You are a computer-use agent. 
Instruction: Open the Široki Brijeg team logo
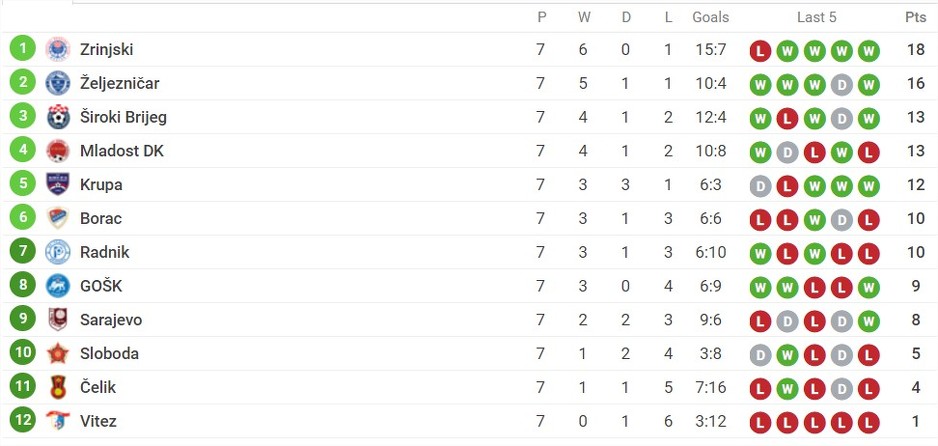pos(58,117)
